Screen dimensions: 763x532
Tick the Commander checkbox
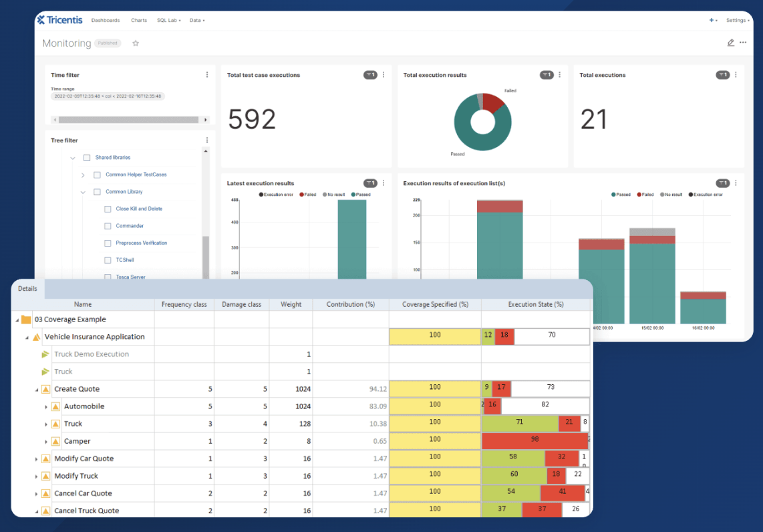tap(108, 227)
